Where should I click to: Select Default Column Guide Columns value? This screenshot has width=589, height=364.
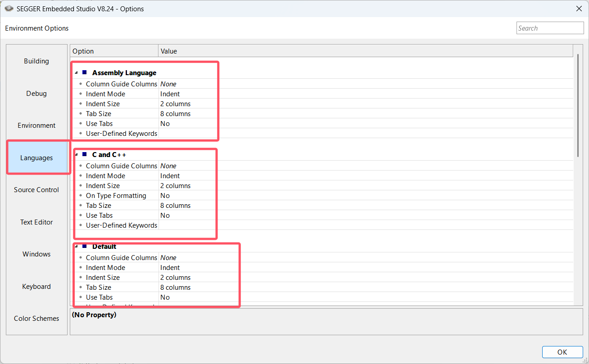coord(366,258)
